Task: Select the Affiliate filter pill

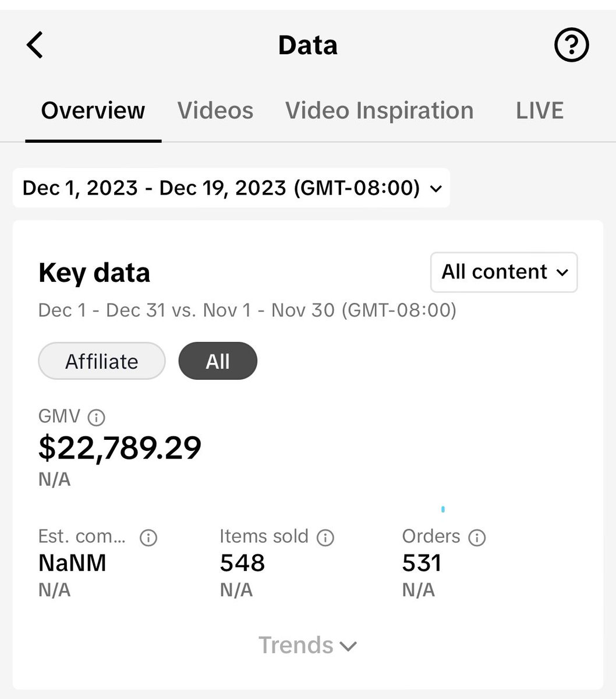Action: [x=102, y=361]
